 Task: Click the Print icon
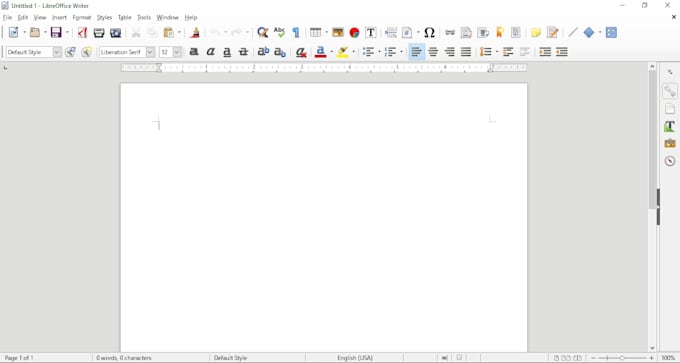(x=99, y=33)
